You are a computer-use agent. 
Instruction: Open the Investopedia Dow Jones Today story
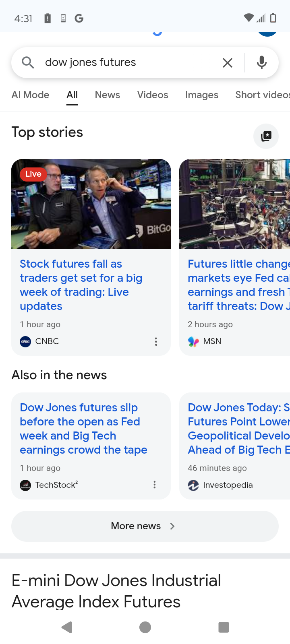coord(238,429)
